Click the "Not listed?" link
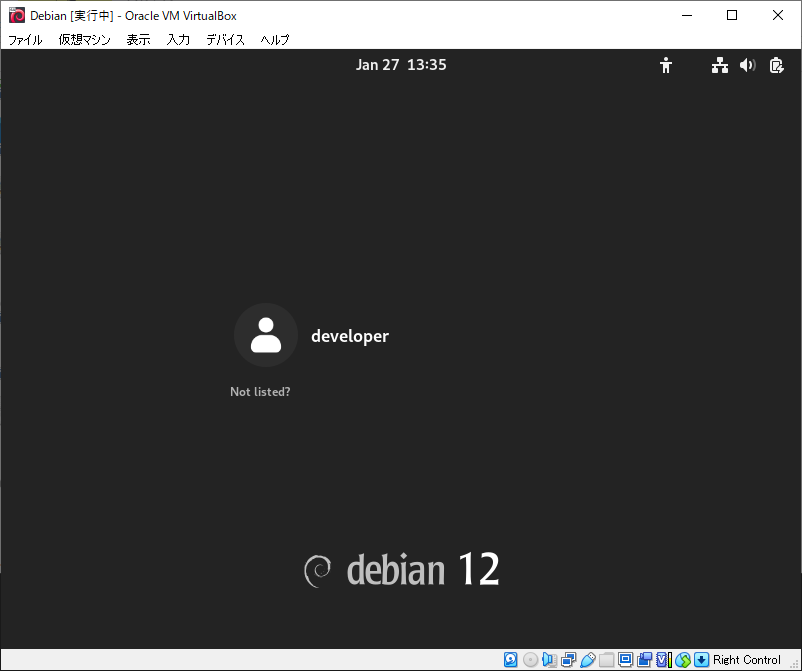Viewport: 802px width, 671px height. coord(260,392)
